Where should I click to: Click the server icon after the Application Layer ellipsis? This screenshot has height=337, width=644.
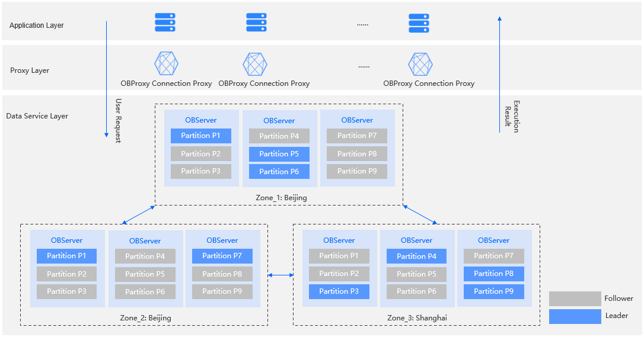pyautogui.click(x=419, y=23)
